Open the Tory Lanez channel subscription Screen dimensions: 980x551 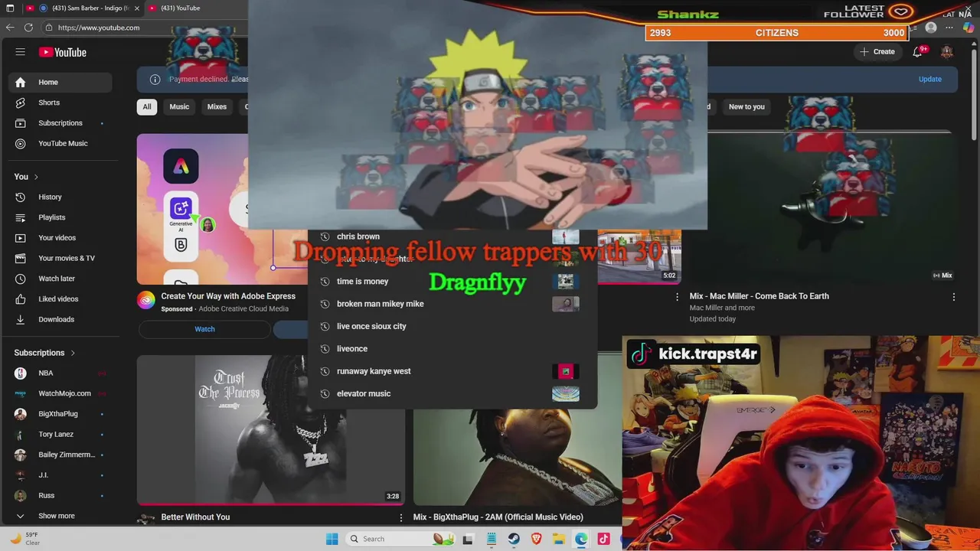click(60, 435)
